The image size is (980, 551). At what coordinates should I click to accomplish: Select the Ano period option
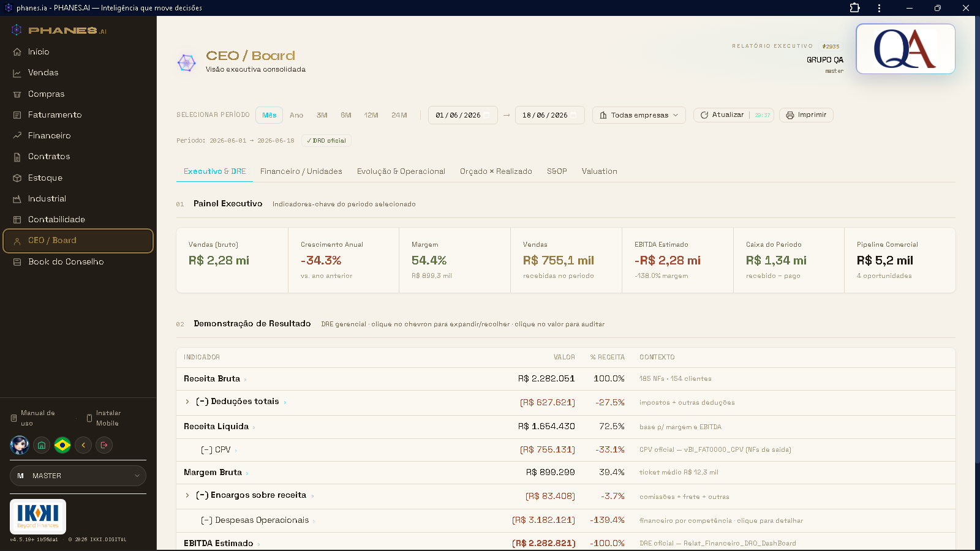tap(296, 115)
